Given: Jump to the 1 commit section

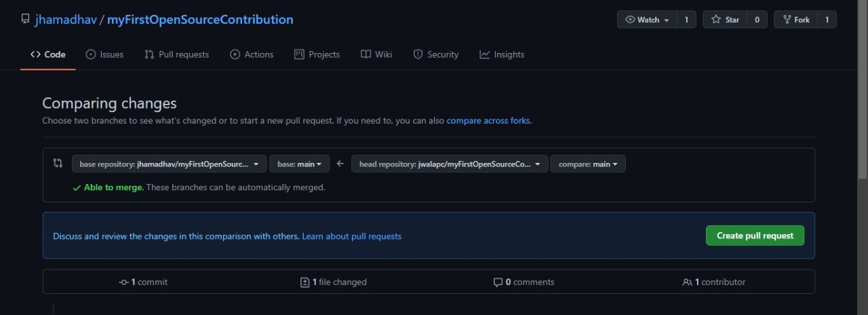Looking at the screenshot, I should tap(143, 282).
